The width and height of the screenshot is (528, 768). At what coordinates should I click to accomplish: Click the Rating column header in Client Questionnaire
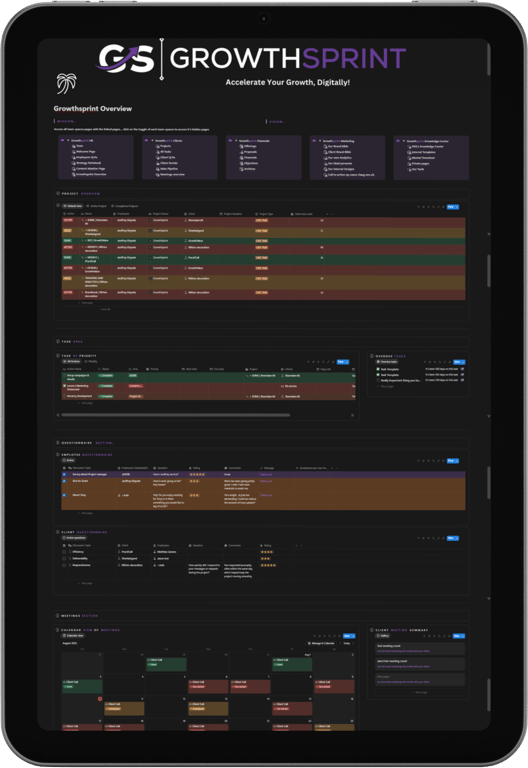[266, 545]
